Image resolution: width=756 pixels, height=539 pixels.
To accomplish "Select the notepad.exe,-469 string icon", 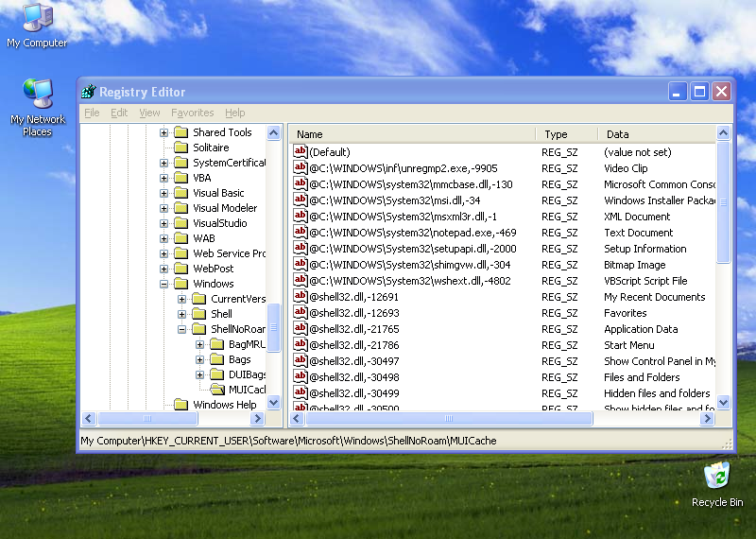I will pos(300,232).
